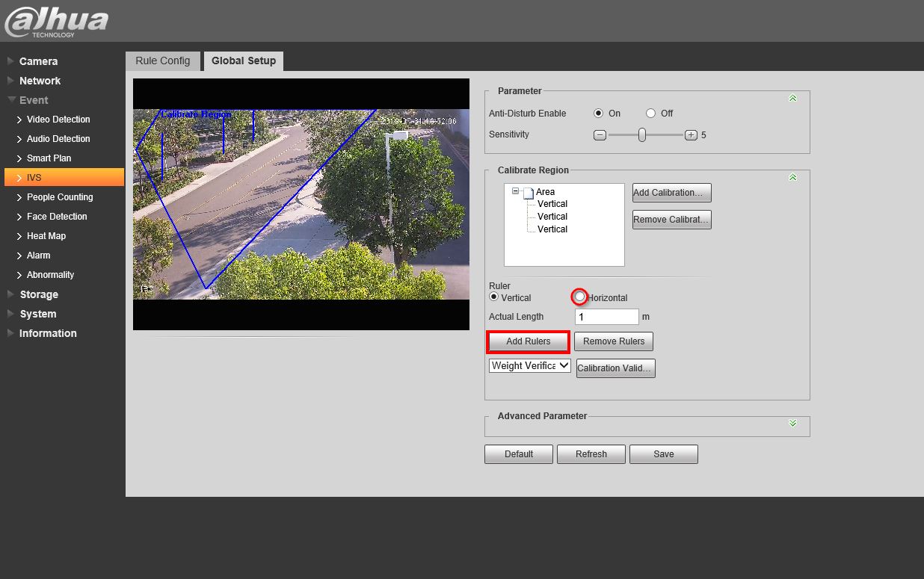Open People Counting in the sidebar

click(x=60, y=197)
